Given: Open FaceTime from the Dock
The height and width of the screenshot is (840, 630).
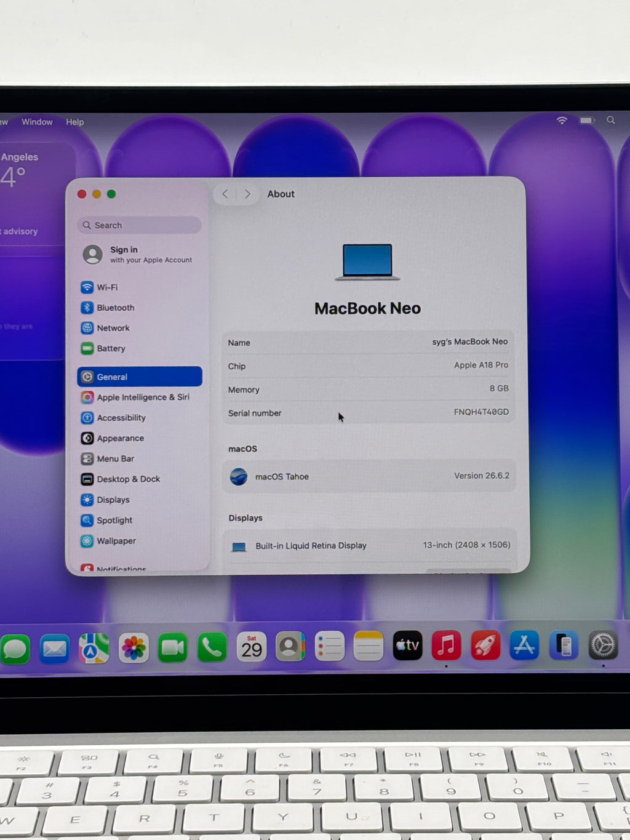Looking at the screenshot, I should [x=173, y=647].
